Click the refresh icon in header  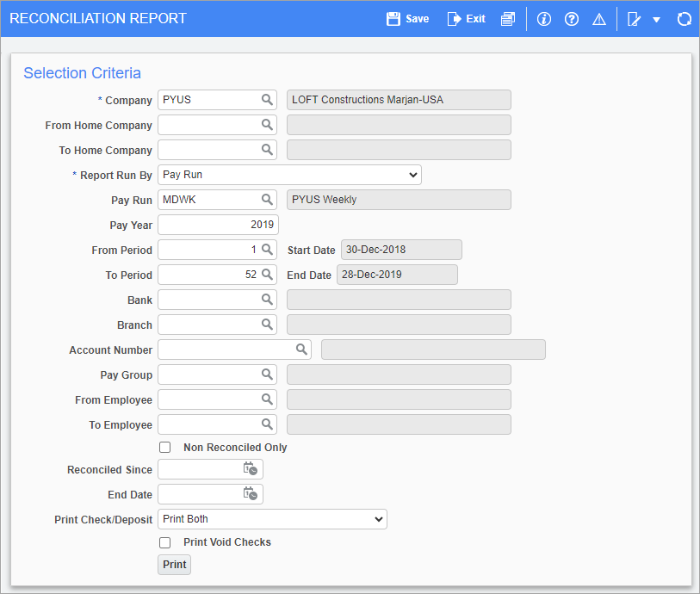coord(684,19)
